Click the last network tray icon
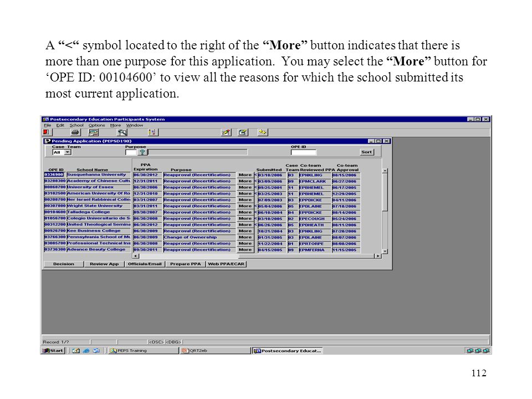Viewport: 532px width, 399px height. coord(487,351)
